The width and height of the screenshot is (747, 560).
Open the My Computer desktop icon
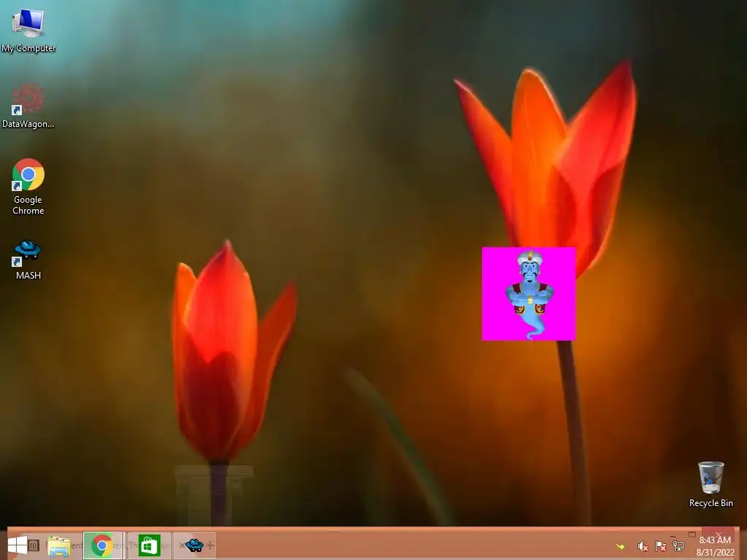[28, 28]
